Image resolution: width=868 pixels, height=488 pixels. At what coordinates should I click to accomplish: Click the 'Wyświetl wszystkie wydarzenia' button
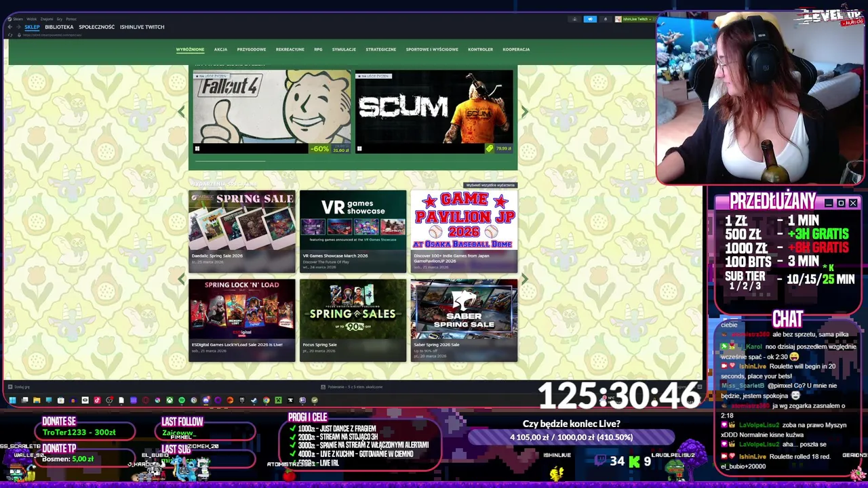tap(490, 185)
